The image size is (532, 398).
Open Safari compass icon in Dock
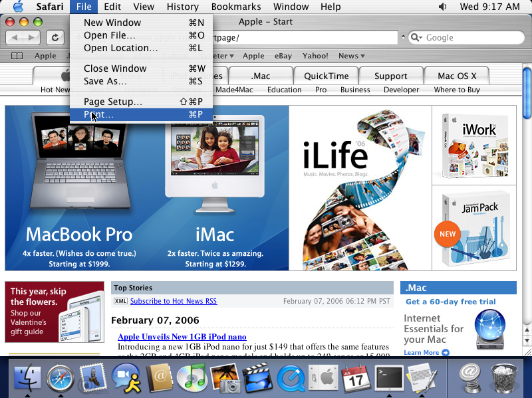tap(61, 378)
